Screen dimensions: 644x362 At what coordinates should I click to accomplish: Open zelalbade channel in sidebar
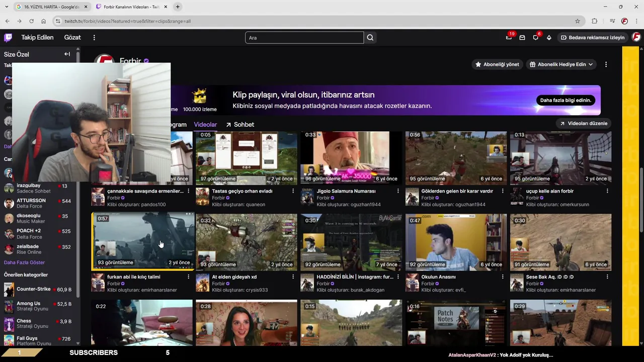(39, 249)
